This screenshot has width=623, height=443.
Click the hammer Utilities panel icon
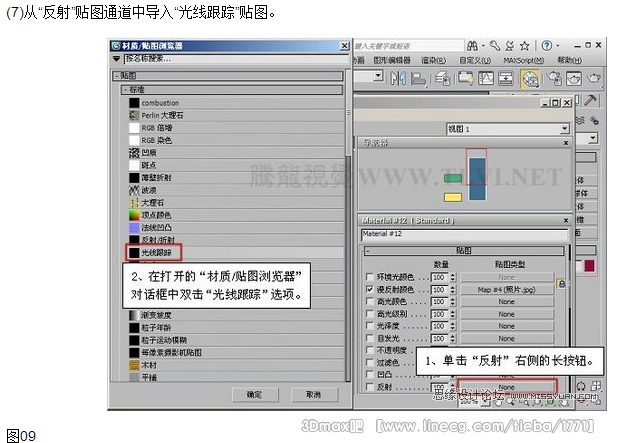[590, 101]
